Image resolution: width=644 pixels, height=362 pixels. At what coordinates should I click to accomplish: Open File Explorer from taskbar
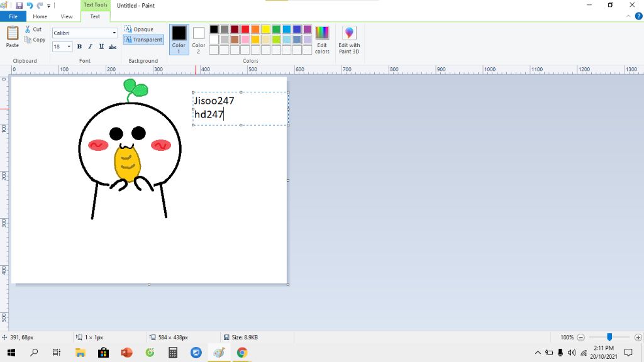coord(80,353)
